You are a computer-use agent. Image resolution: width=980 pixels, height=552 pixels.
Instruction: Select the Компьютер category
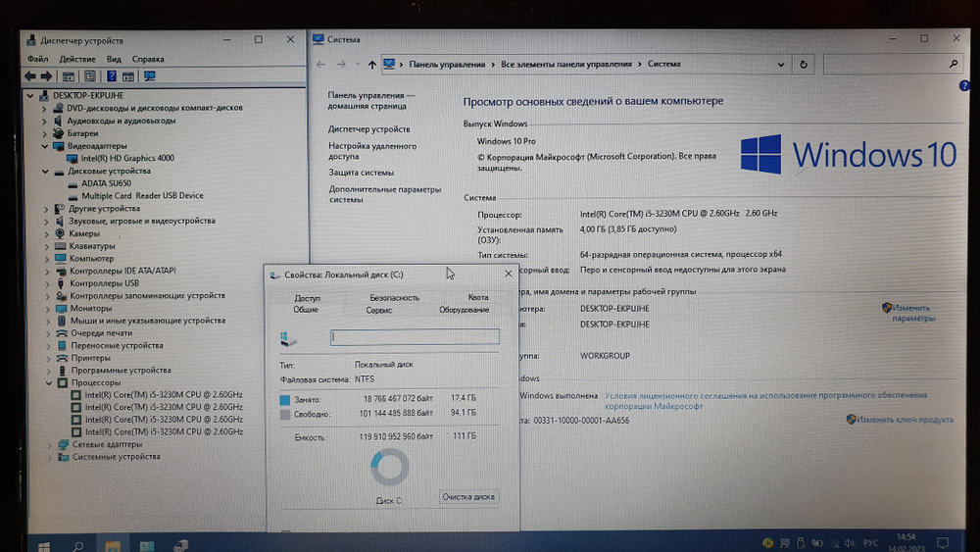tap(91, 258)
